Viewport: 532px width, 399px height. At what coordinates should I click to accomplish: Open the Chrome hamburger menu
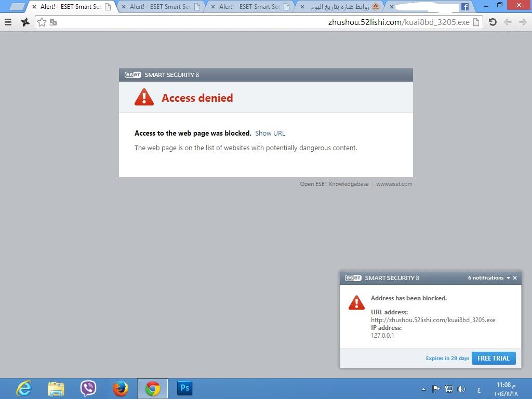[x=8, y=22]
